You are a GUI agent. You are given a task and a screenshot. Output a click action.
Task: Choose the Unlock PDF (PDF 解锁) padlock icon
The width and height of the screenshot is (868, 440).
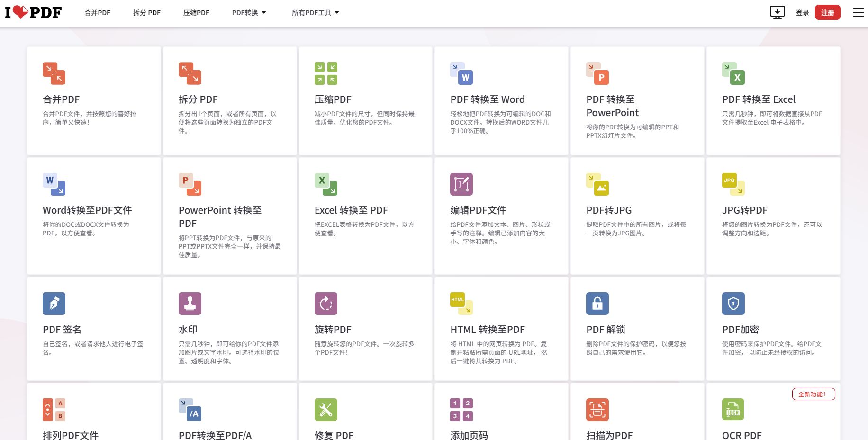point(597,304)
